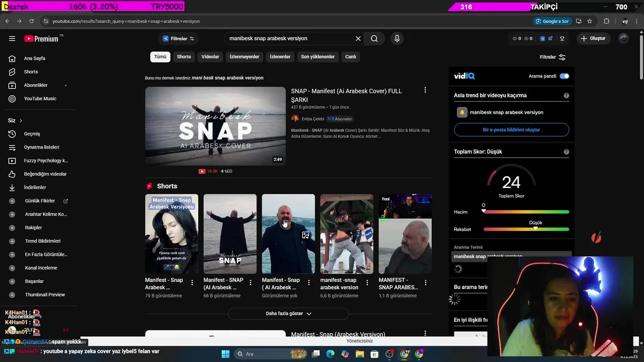Open the Evliya Çelebi channel link
The image size is (644, 362).
pyautogui.click(x=312, y=119)
